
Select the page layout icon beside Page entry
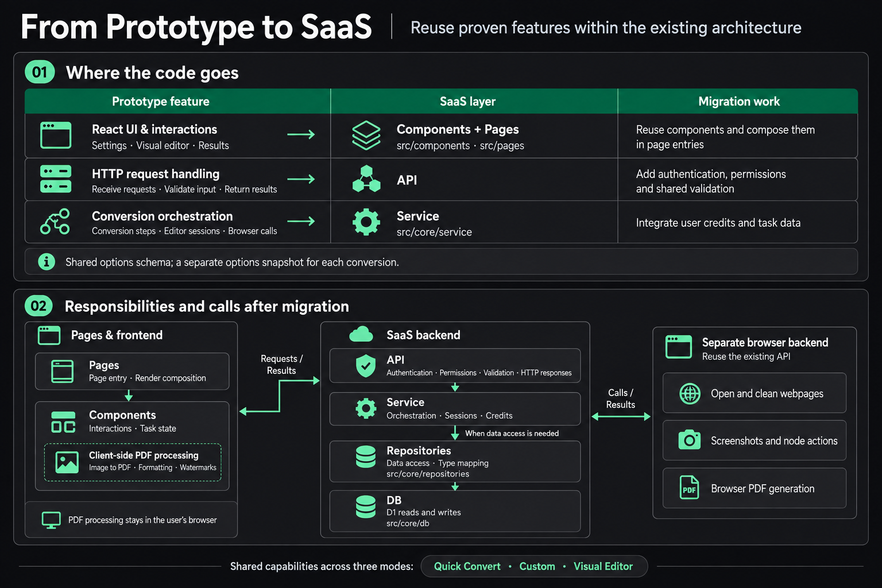(63, 372)
